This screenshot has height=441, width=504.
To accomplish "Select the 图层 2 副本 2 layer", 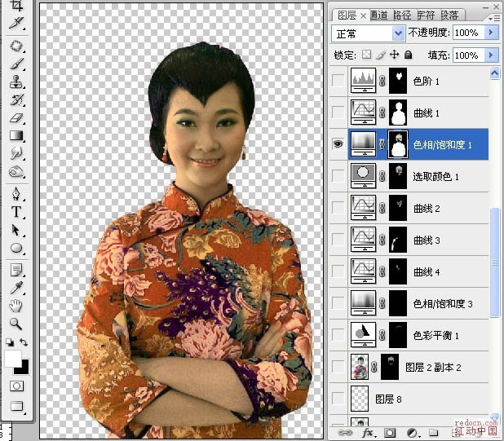I will [x=418, y=367].
